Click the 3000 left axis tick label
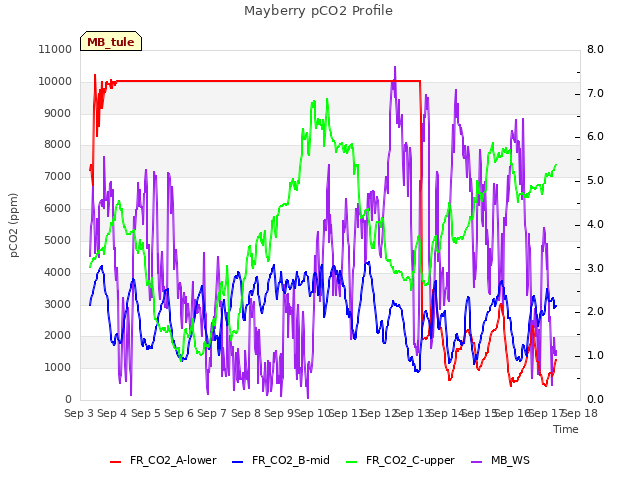Screen dimensions: 640x480 [58, 304]
